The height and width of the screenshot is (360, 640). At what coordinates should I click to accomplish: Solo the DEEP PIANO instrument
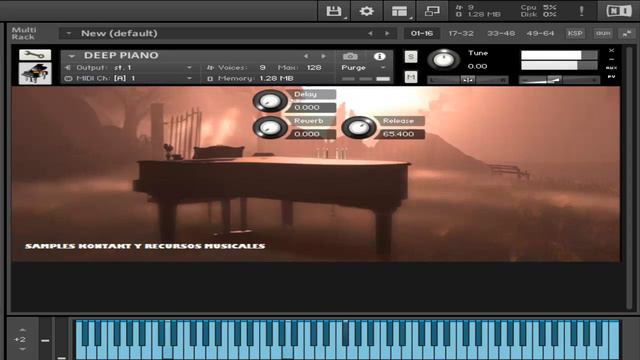411,57
